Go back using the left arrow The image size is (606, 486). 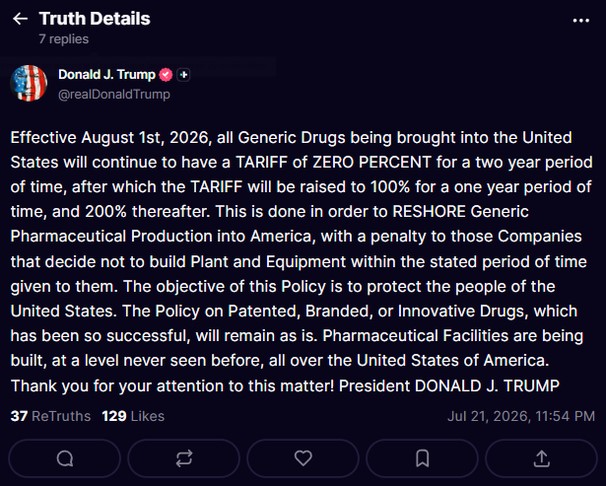[20, 19]
